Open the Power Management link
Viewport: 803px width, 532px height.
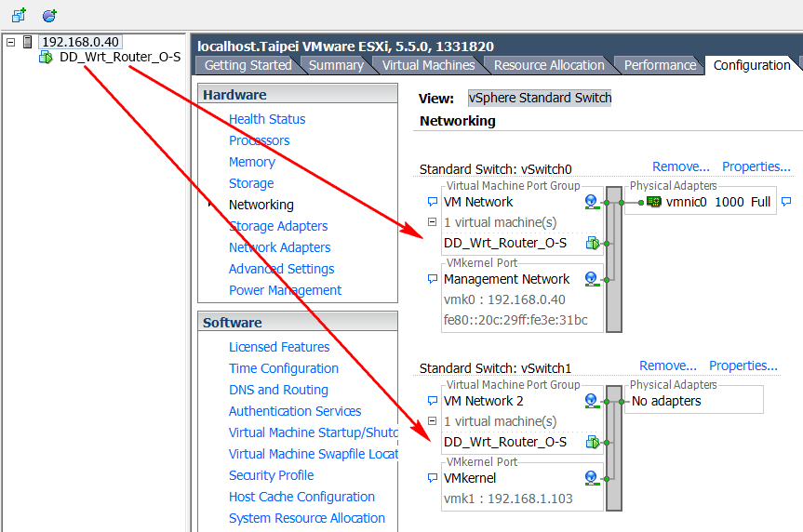click(285, 290)
